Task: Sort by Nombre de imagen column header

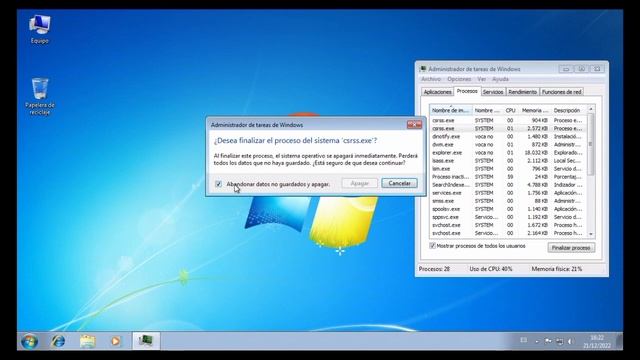Action: pyautogui.click(x=451, y=110)
